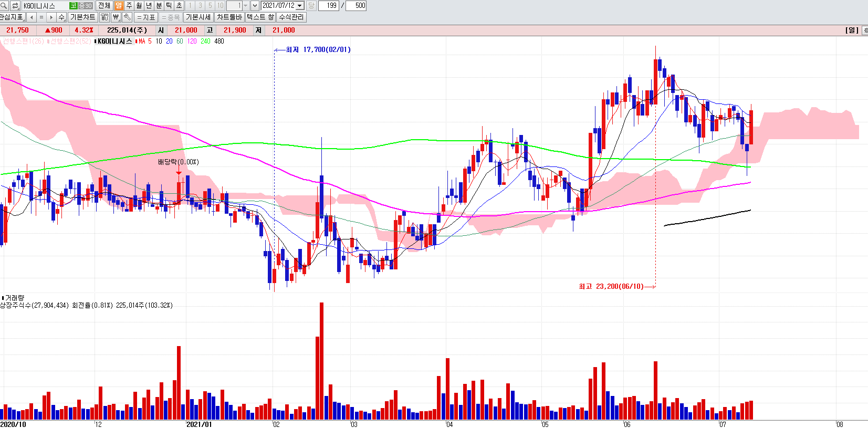Click the 거래량 volume panel label
This screenshot has width=868, height=428.
pyautogui.click(x=15, y=298)
